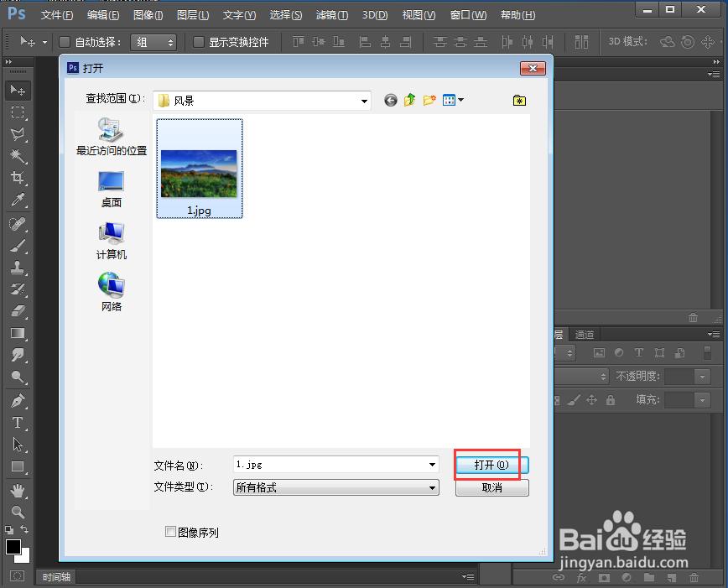The height and width of the screenshot is (588, 728).
Task: Create a new folder in Open dialog
Action: (429, 100)
